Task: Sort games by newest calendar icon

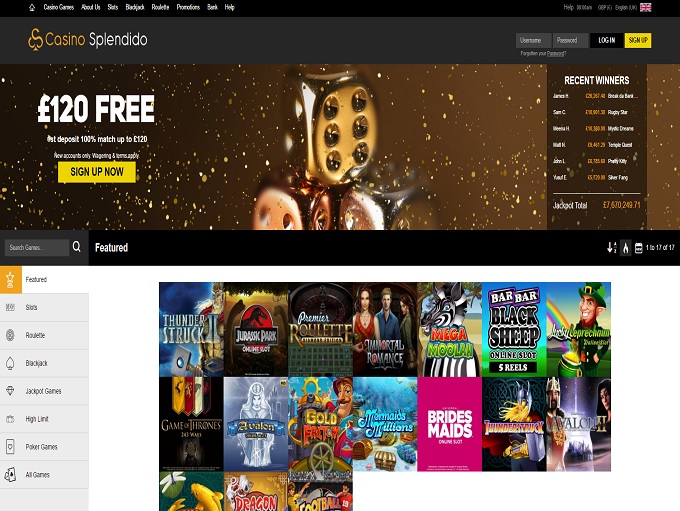Action: tap(638, 248)
